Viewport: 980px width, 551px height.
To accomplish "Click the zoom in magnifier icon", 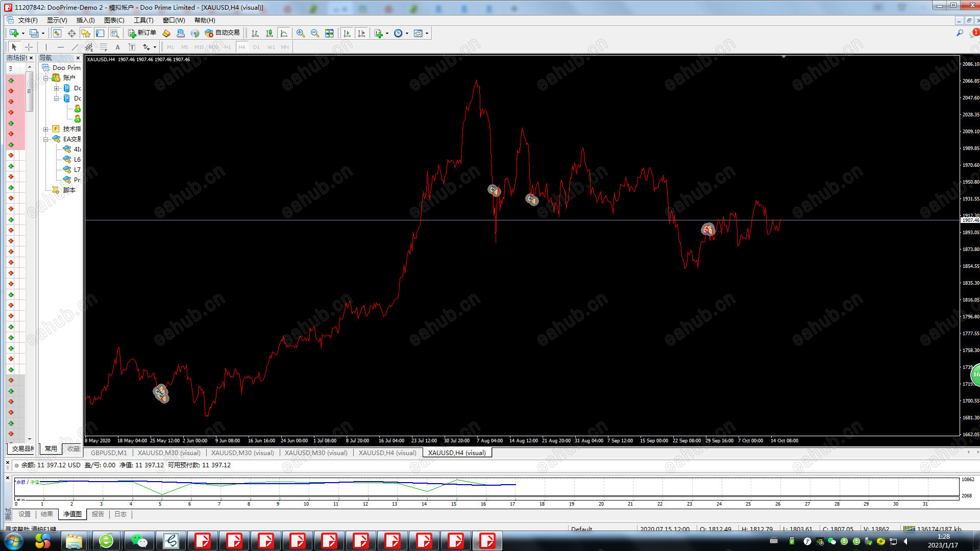I will pos(301,33).
